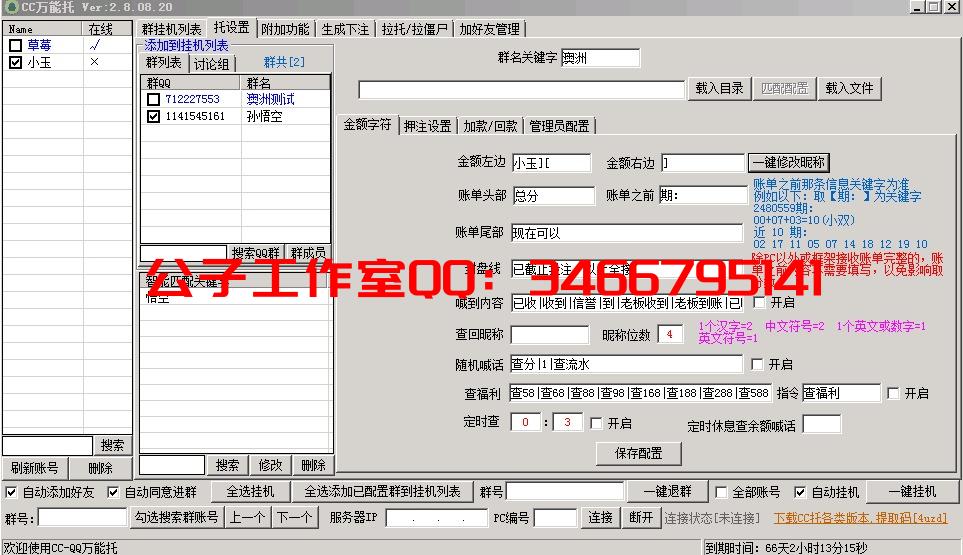Click 一键修改昵称 button
Screen dimensions: 963x555
pos(789,163)
